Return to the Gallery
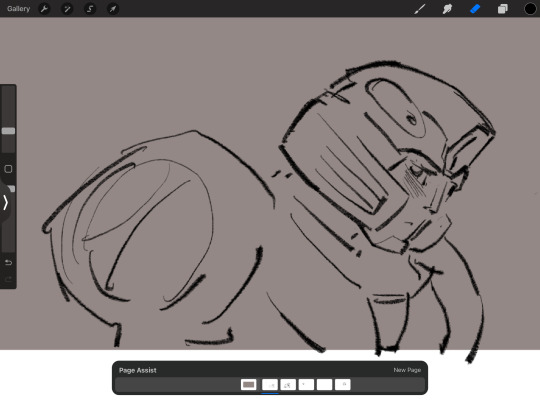 coord(18,9)
